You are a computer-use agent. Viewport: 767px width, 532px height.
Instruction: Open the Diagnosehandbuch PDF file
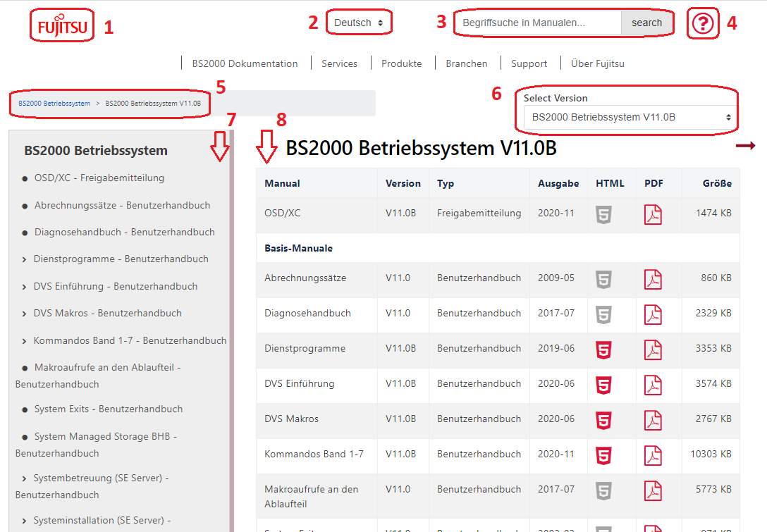pyautogui.click(x=653, y=314)
